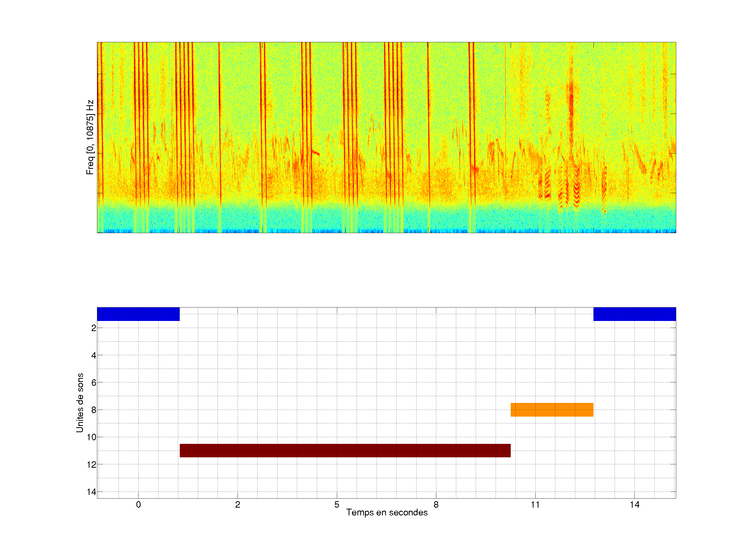
Task: Click y-axis tick label 10
Action: [x=92, y=437]
